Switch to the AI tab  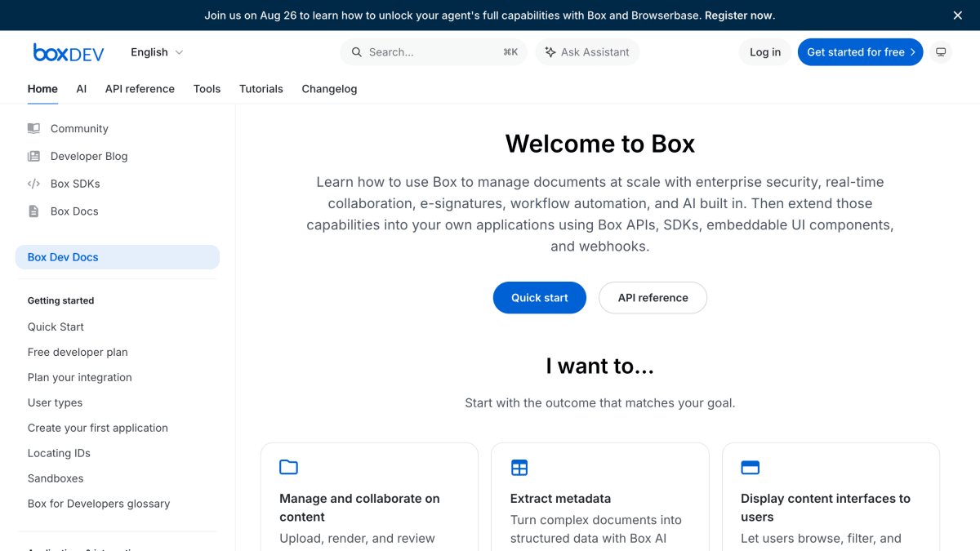tap(82, 89)
